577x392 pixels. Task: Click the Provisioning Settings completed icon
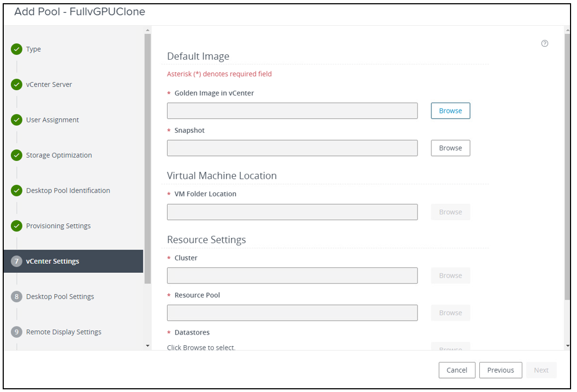pyautogui.click(x=16, y=226)
